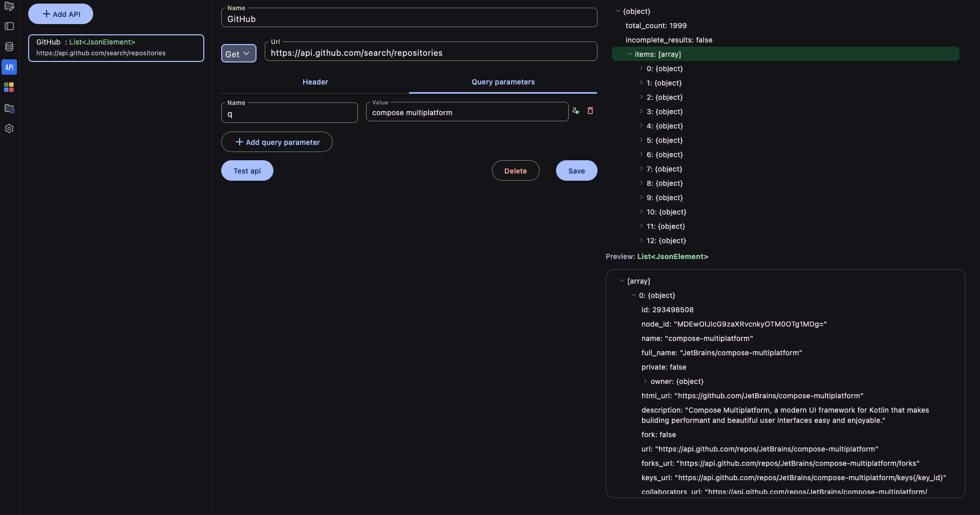Click the Save button

tap(577, 170)
